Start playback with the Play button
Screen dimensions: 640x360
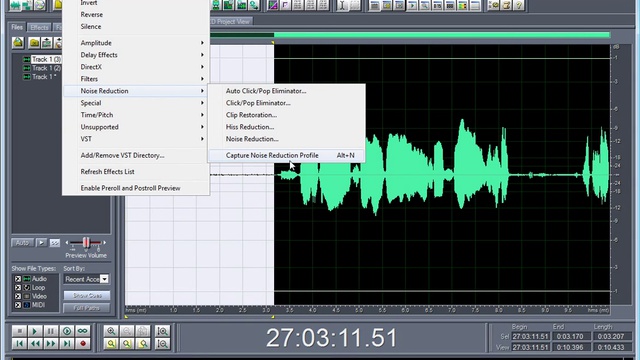click(x=35, y=331)
